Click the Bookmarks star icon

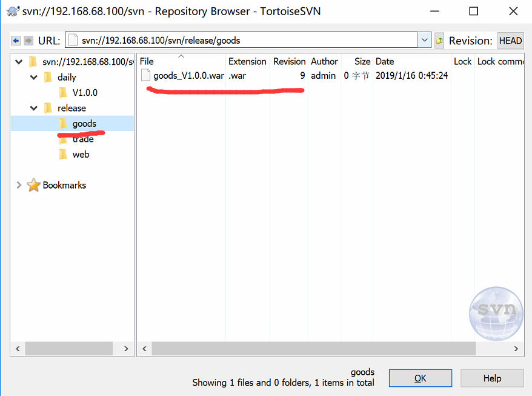(x=33, y=185)
